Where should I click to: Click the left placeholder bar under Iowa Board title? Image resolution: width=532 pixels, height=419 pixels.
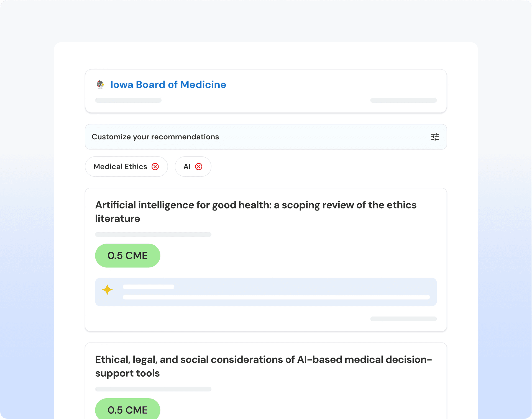click(x=128, y=100)
